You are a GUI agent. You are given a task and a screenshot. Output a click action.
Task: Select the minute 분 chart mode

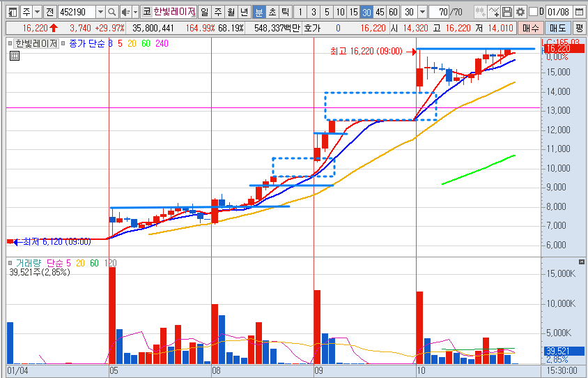tap(258, 12)
